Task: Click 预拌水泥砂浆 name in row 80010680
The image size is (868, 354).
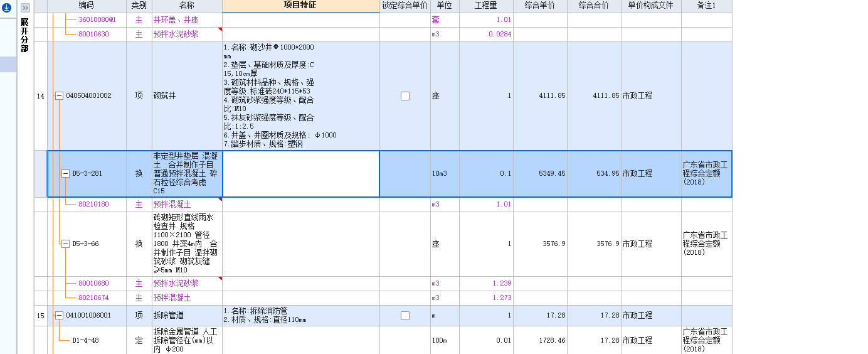Action: (176, 284)
